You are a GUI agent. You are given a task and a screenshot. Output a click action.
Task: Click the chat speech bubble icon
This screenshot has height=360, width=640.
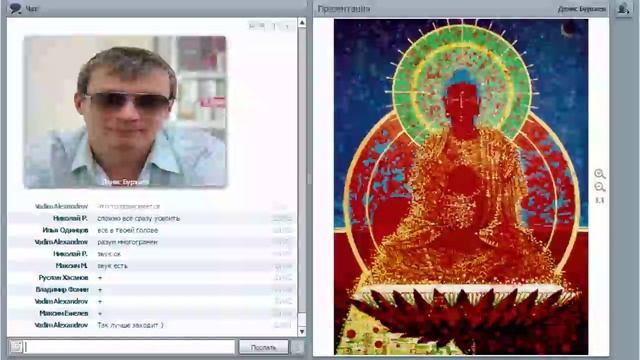point(16,8)
